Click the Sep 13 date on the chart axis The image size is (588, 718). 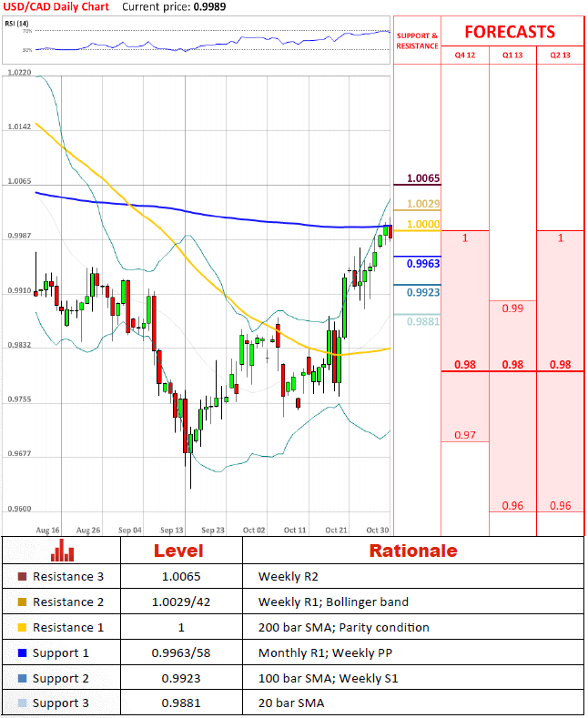click(x=172, y=529)
